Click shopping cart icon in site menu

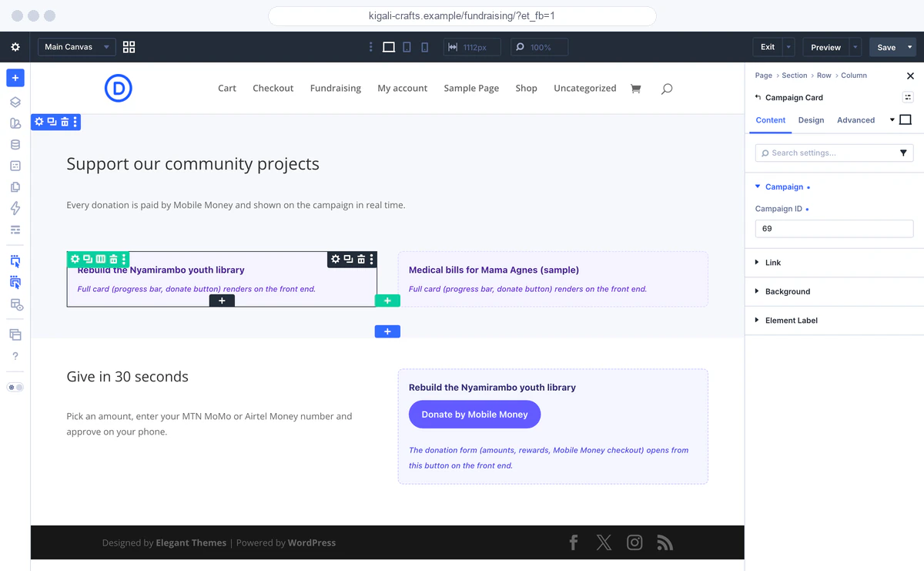click(x=635, y=89)
